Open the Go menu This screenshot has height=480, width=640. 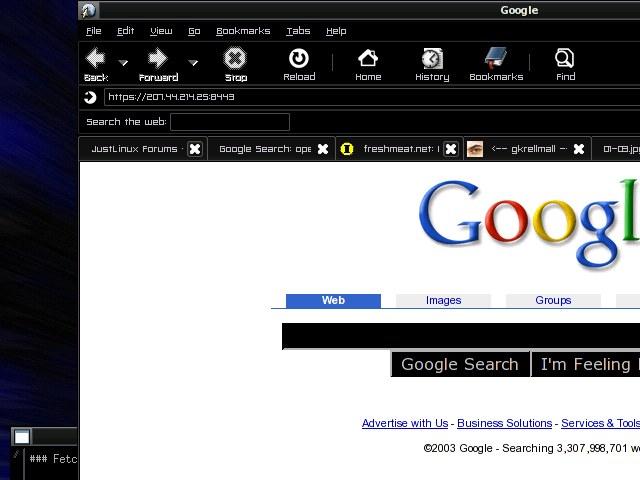(194, 31)
